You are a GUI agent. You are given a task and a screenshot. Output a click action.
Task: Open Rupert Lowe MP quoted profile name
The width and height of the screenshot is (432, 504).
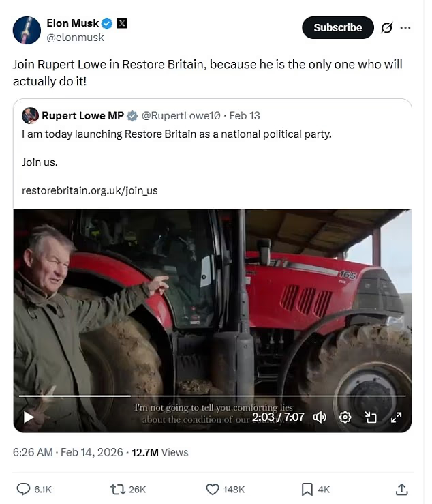tap(82, 115)
